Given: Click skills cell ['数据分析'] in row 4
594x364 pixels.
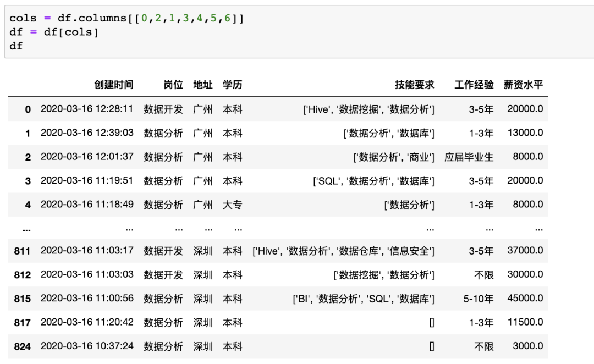Looking at the screenshot, I should point(409,205).
